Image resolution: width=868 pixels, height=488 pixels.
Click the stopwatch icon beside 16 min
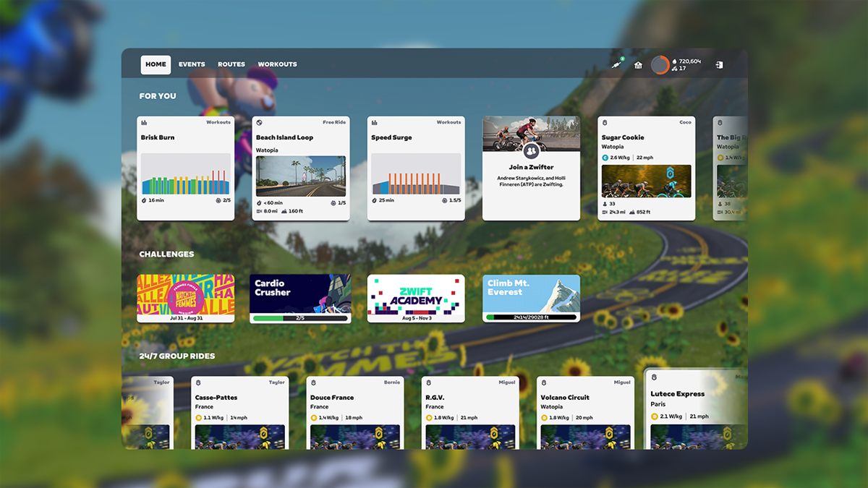pos(144,200)
